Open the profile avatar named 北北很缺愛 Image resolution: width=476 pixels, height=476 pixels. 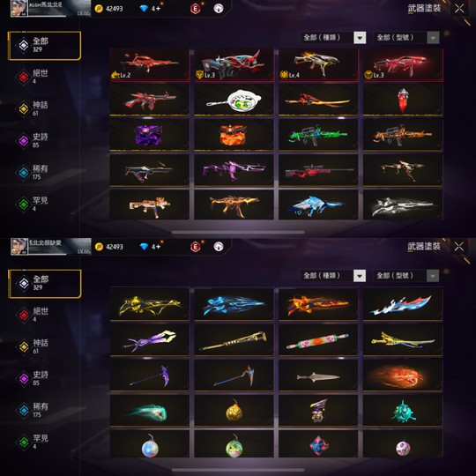coord(19,246)
